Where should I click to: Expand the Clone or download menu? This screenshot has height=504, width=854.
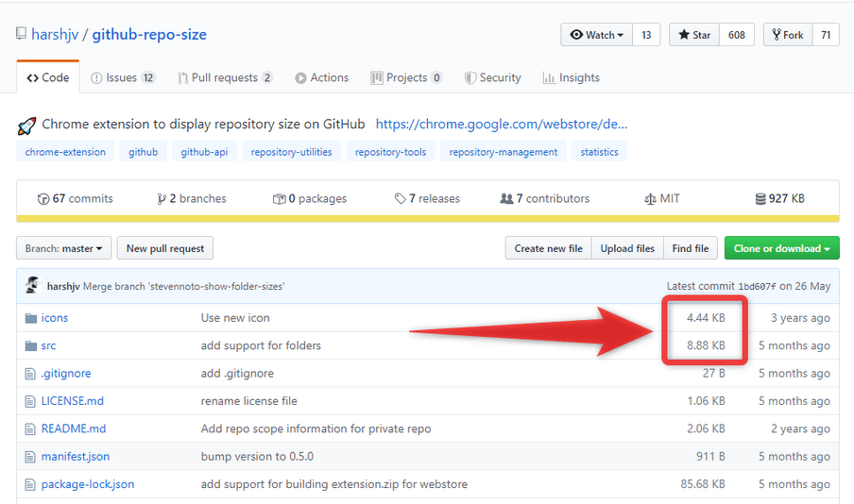(781, 248)
